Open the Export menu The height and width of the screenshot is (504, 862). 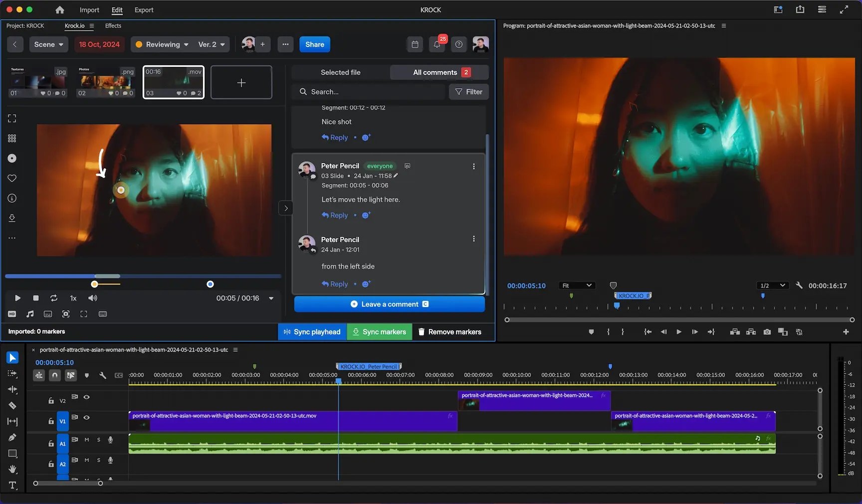tap(144, 9)
